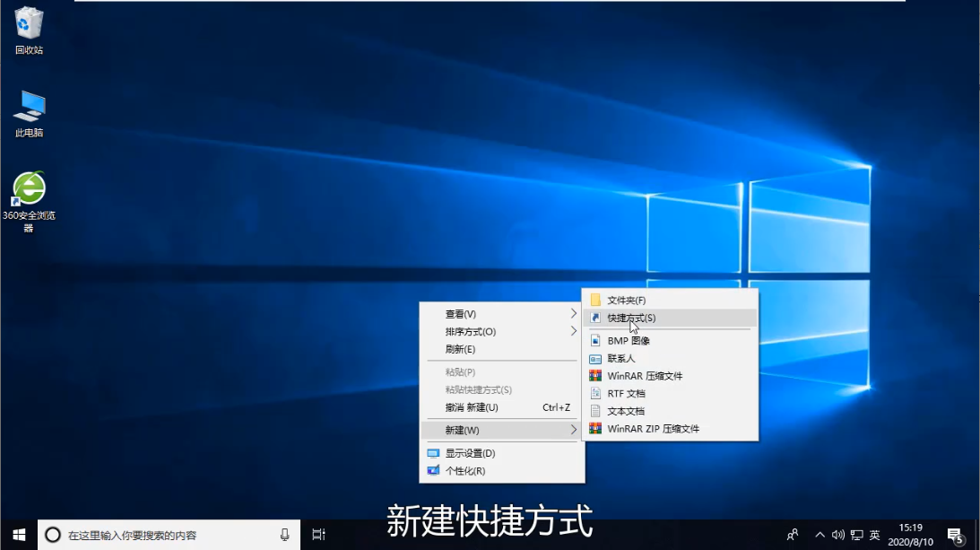Click the microphone icon in search box
Viewport: 980px width, 550px height.
coord(285,535)
